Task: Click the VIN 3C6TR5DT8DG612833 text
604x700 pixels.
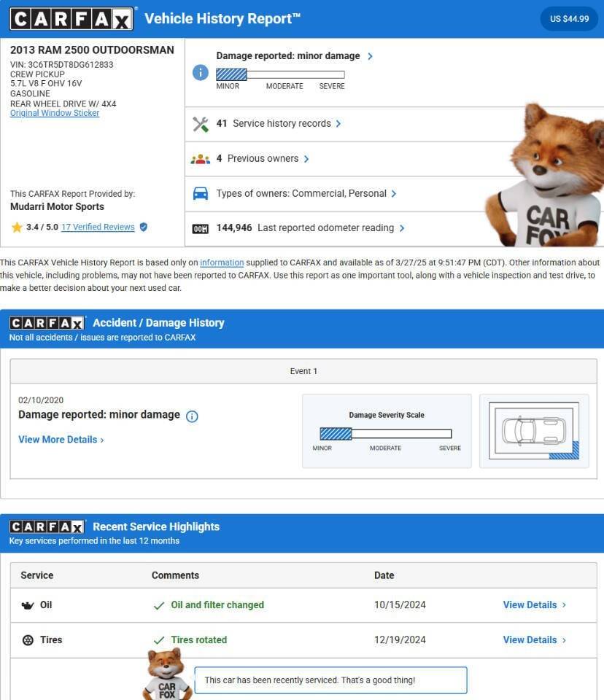Action: click(62, 65)
